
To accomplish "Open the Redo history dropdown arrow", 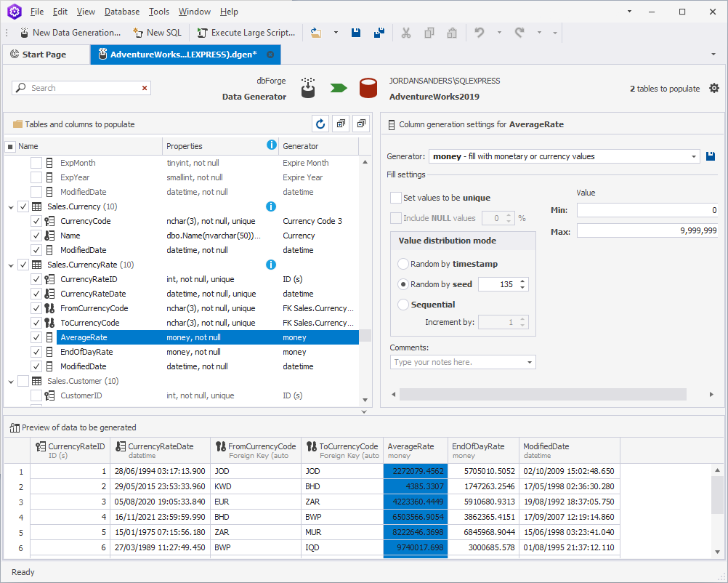I will [539, 33].
